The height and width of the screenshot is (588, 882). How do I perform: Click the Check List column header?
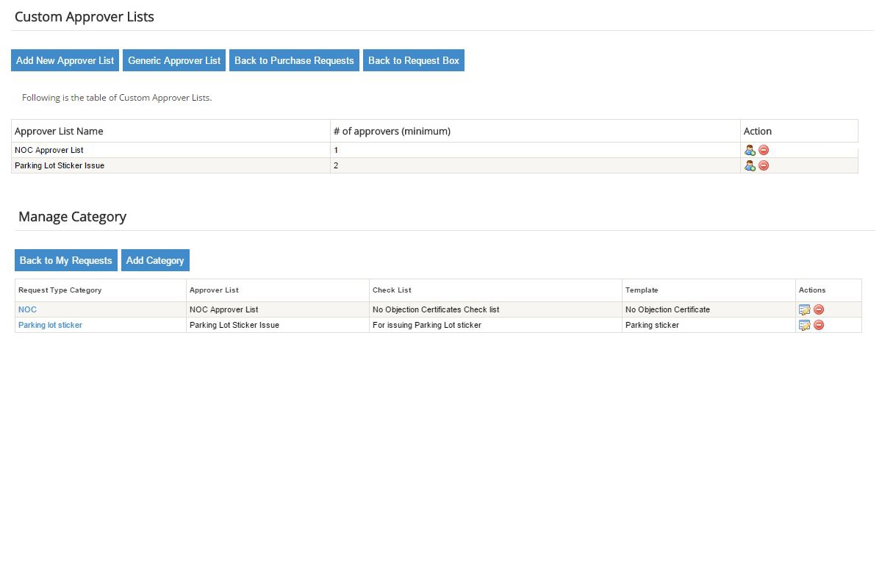coord(390,290)
